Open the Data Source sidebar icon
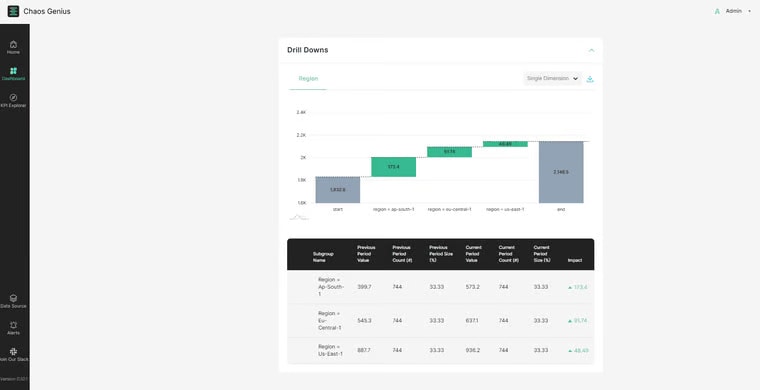 pos(13,298)
